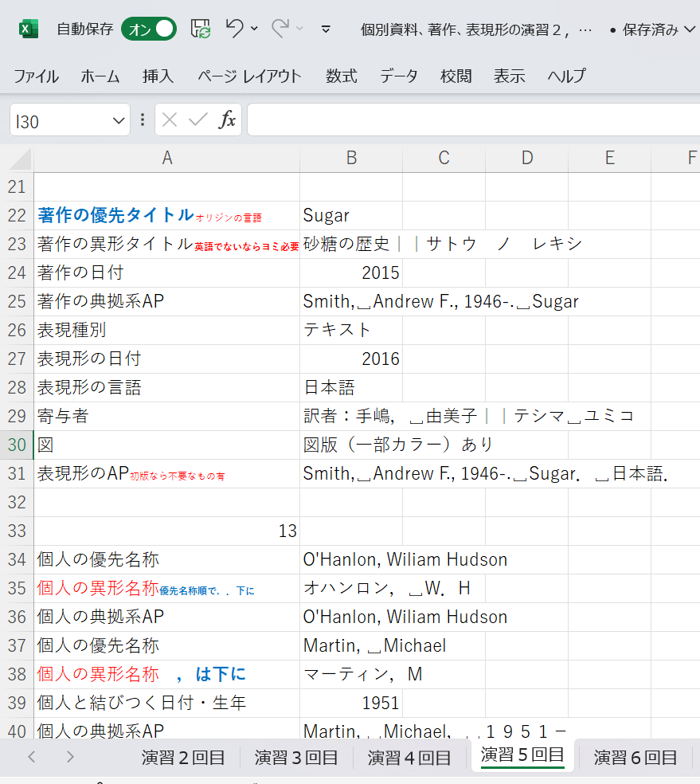Click the 訳者：手嶋 cell in row 29
700x784 pixels.
click(351, 416)
